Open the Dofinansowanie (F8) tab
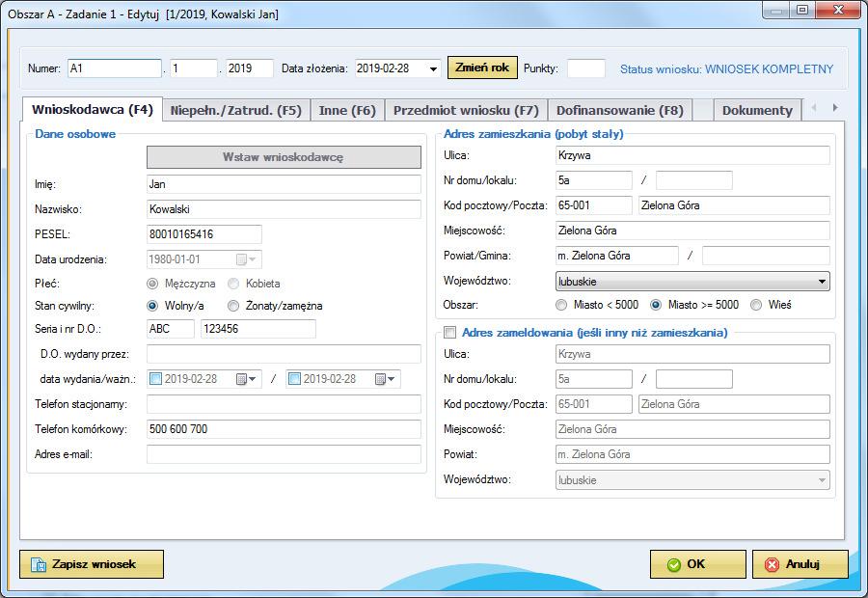 (620, 110)
